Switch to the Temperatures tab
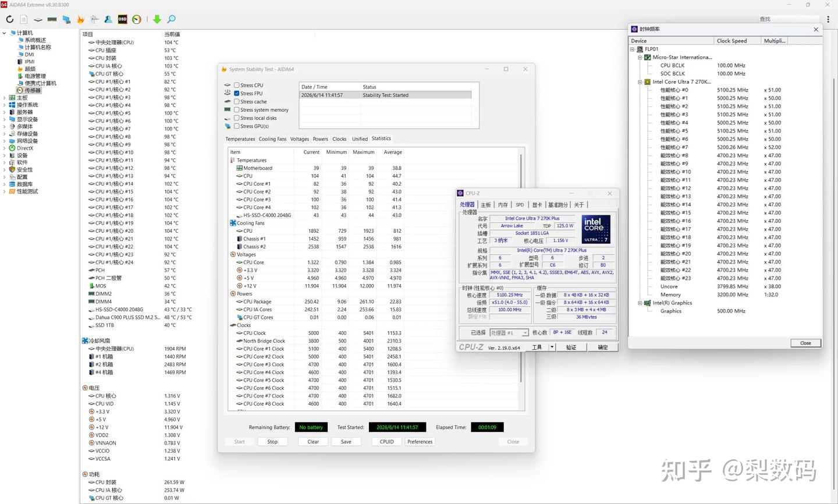Viewport: 838px width, 504px height. coord(240,139)
